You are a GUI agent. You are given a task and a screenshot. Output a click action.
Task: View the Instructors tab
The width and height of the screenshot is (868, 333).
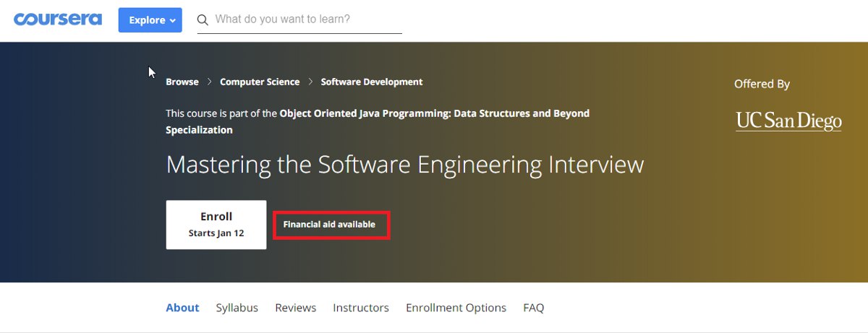(361, 308)
